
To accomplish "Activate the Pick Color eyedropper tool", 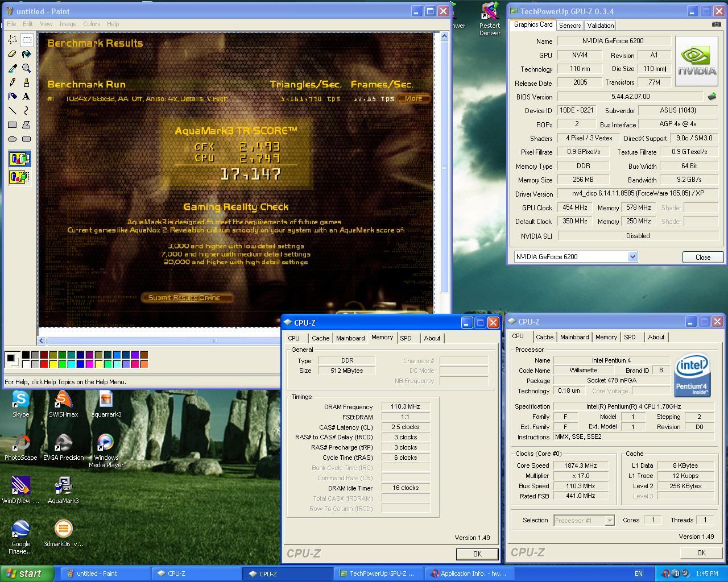I will click(x=13, y=68).
